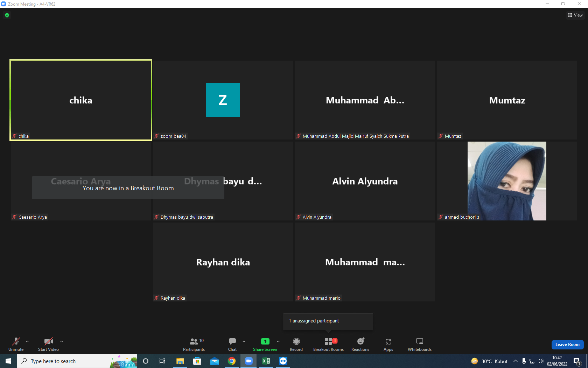Open Breakout Rooms
Screen dimensions: 588x368
coord(328,344)
